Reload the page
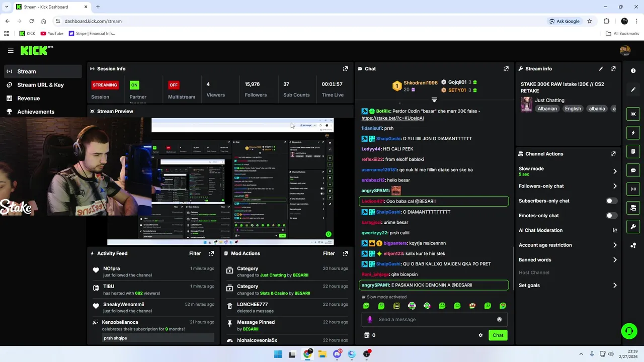Screen dimensions: 644x362 pyautogui.click(x=31, y=21)
